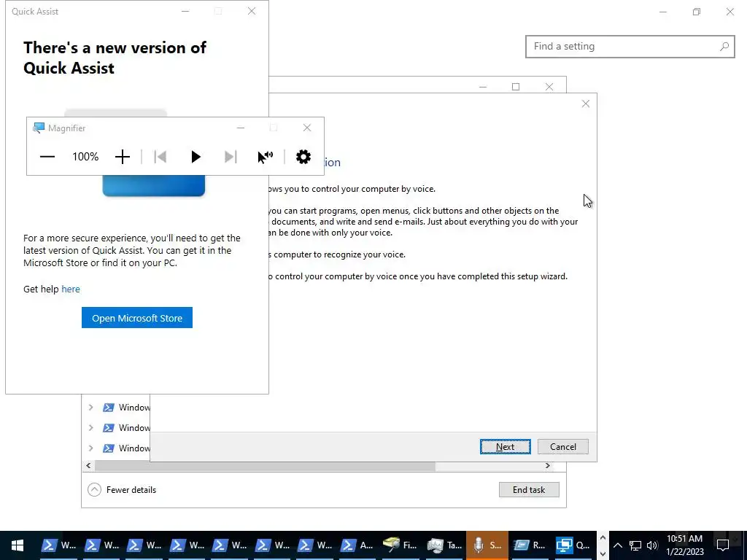The image size is (747, 560).
Task: Minimize the Settings window
Action: 662,12
